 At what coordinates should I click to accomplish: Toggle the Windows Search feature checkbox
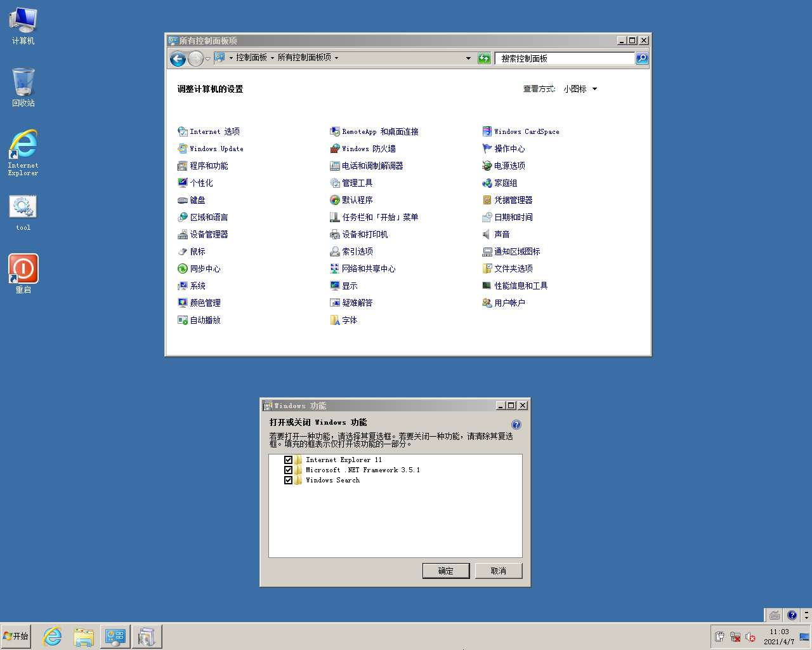point(288,480)
